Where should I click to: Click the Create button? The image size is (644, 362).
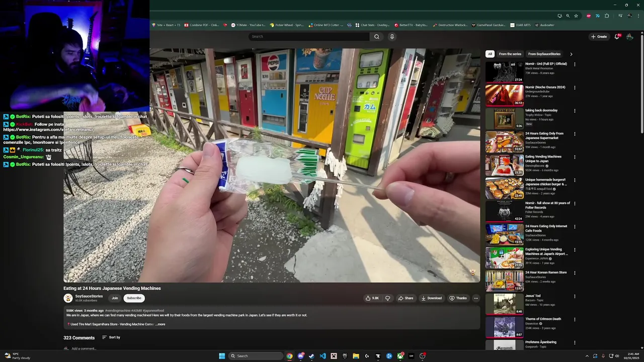[599, 36]
